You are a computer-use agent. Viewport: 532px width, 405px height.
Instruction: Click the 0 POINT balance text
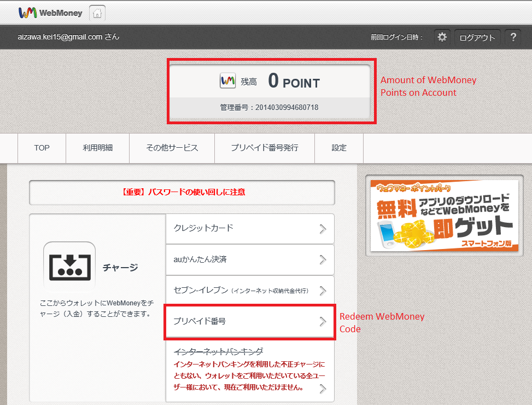(x=294, y=81)
